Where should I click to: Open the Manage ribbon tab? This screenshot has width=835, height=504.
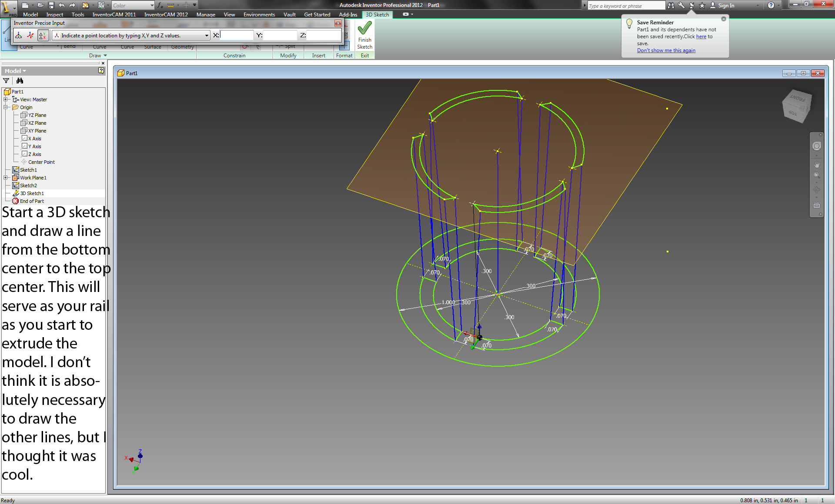click(x=206, y=14)
